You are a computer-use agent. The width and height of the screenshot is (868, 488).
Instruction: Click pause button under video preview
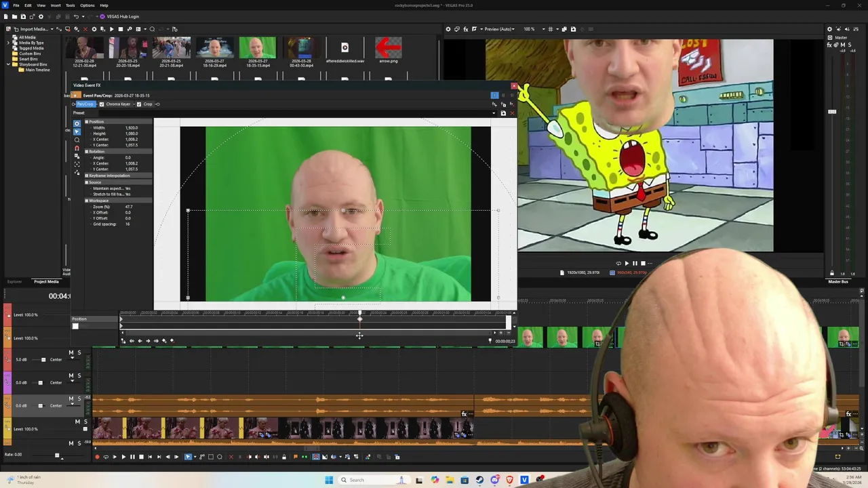[x=635, y=264]
